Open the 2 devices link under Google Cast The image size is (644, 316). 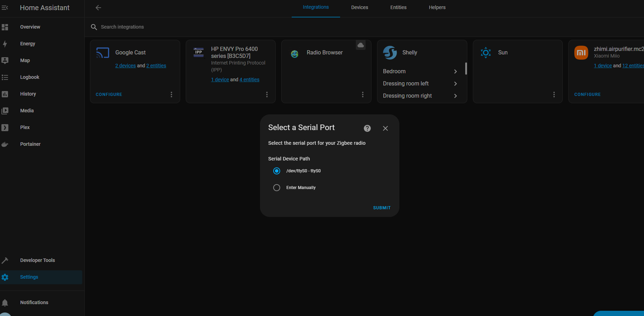tap(125, 66)
